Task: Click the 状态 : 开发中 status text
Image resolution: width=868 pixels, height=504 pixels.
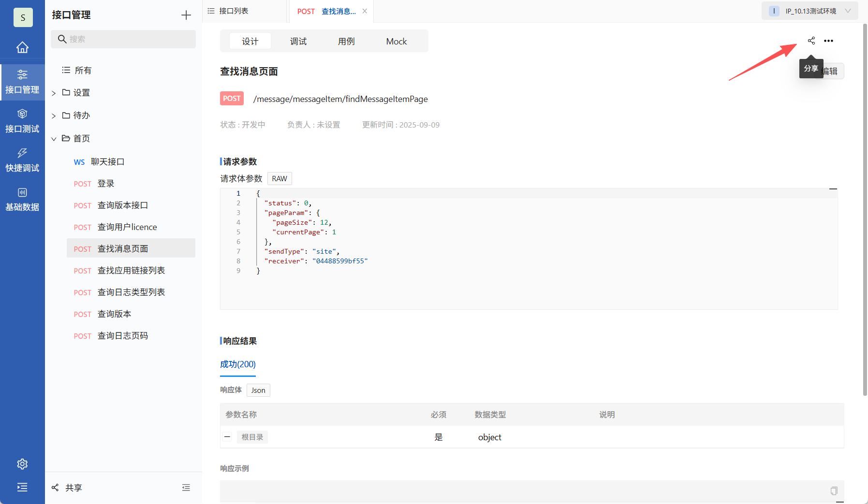Action: pyautogui.click(x=243, y=125)
